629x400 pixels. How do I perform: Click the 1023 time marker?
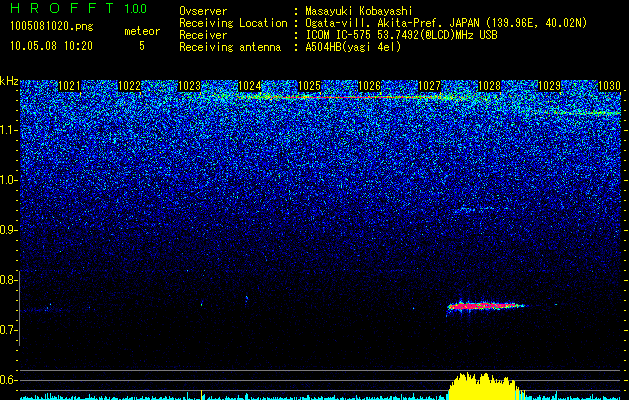[189, 86]
